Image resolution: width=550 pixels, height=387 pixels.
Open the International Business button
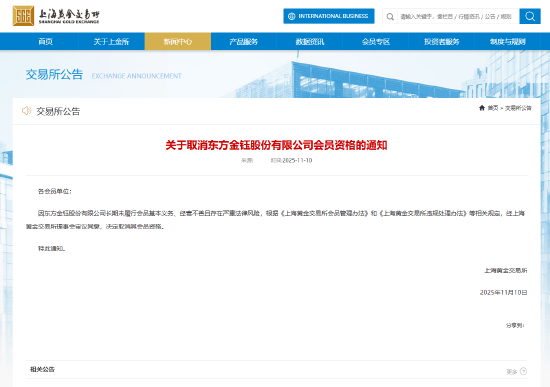(329, 16)
